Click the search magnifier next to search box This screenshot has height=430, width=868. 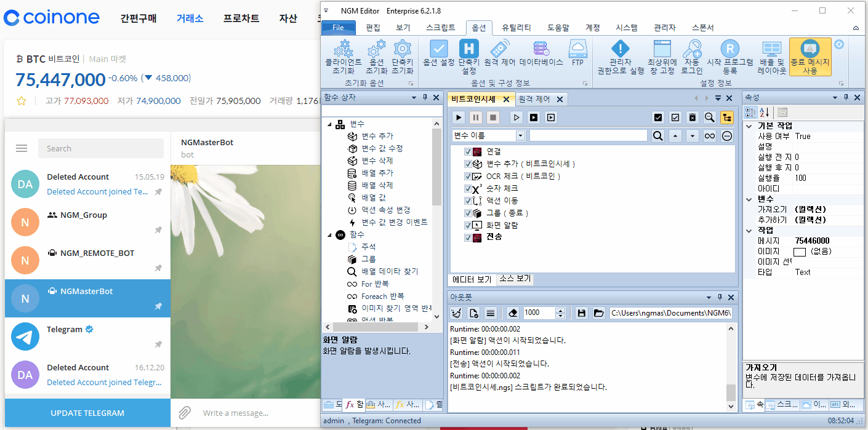[658, 136]
